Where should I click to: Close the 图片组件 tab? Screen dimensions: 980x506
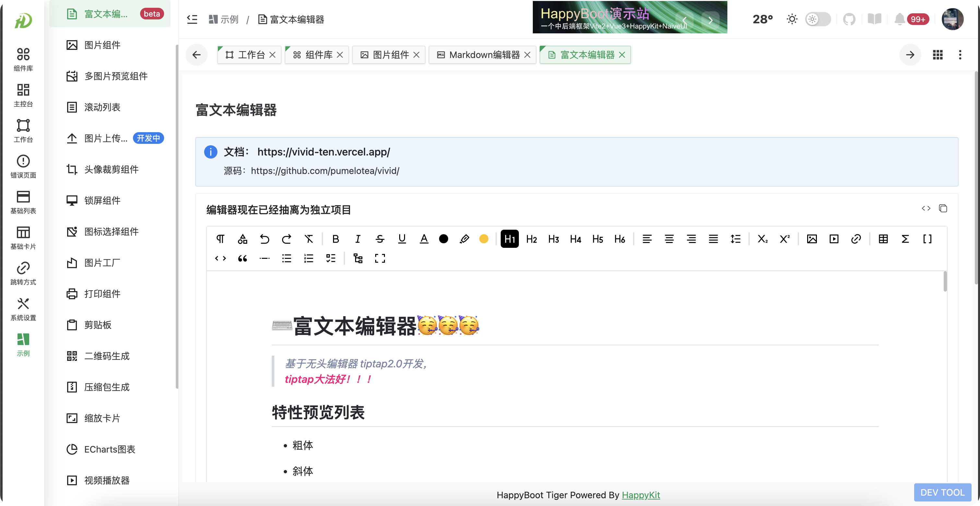point(417,55)
